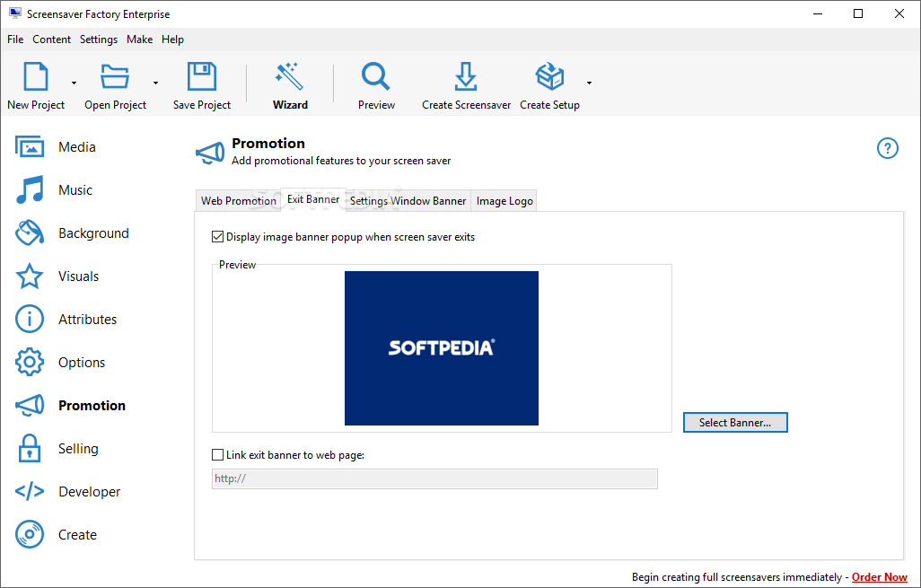Viewport: 921px width, 588px height.
Task: Click the http:// web page input field
Action: pos(434,478)
